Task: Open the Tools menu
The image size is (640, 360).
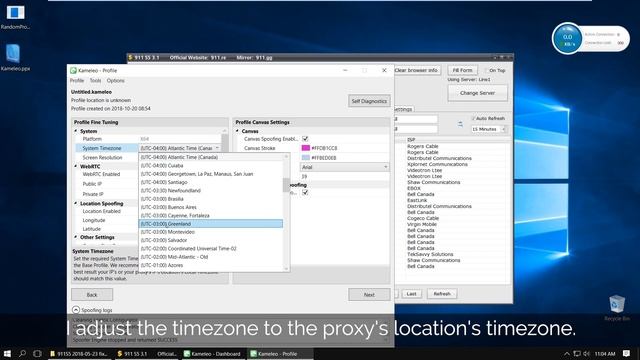Action: (x=95, y=81)
